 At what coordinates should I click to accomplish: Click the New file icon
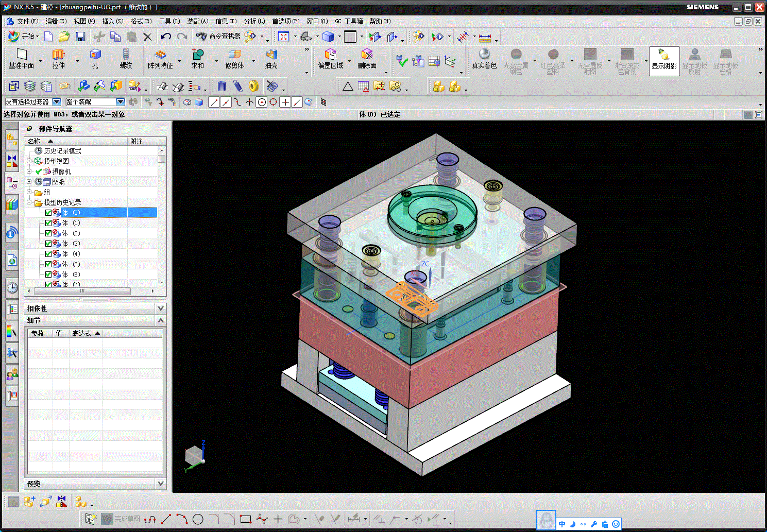(48, 36)
